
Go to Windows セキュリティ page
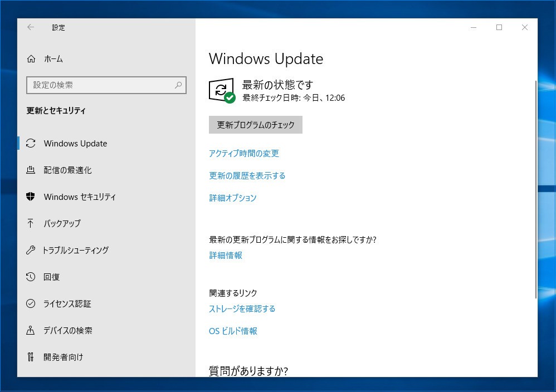(80, 197)
